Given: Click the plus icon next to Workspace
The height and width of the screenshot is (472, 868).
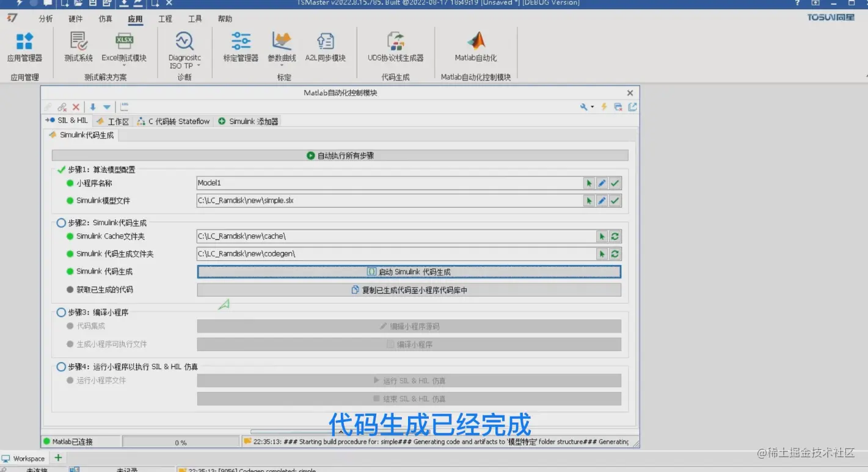Looking at the screenshot, I should tap(59, 457).
